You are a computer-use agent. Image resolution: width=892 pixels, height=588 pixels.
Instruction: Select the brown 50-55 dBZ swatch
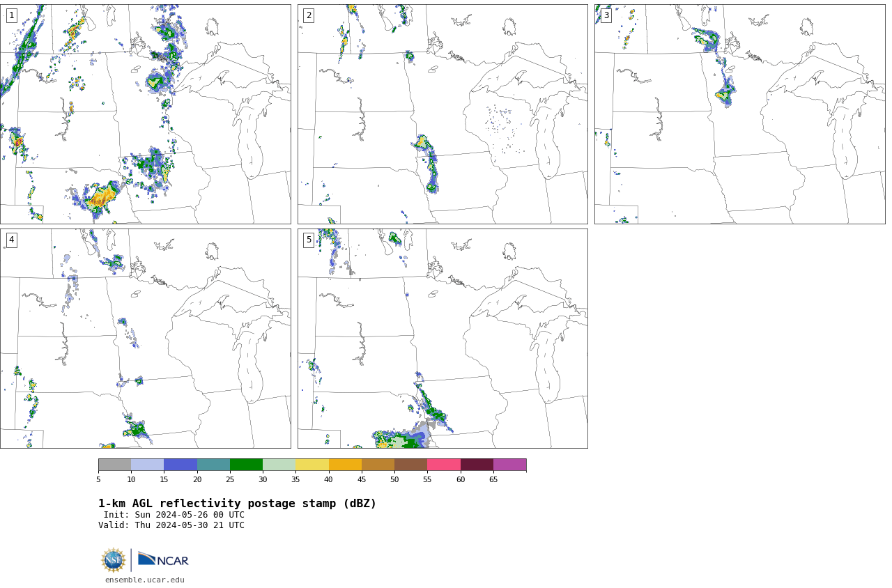(x=410, y=465)
